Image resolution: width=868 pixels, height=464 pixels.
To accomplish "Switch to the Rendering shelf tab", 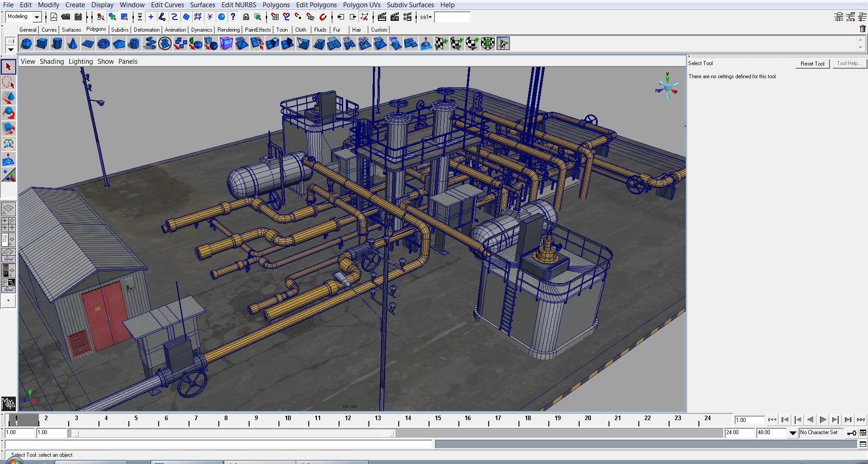I will click(x=228, y=30).
